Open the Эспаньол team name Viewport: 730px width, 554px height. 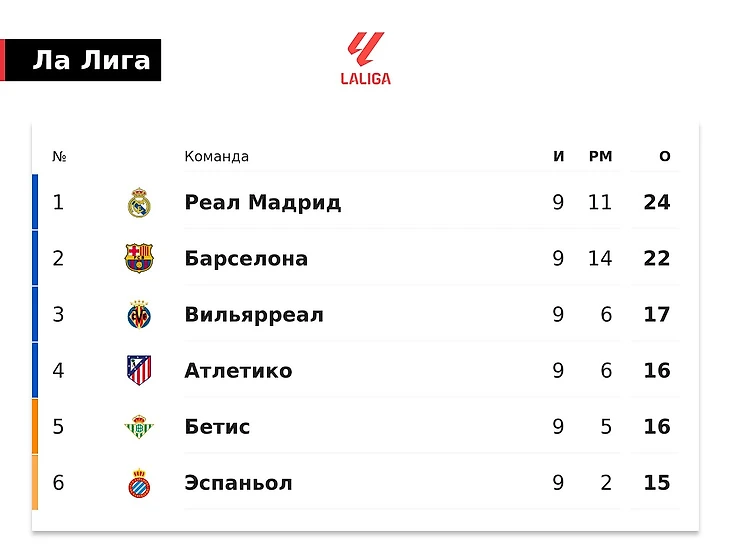point(238,483)
